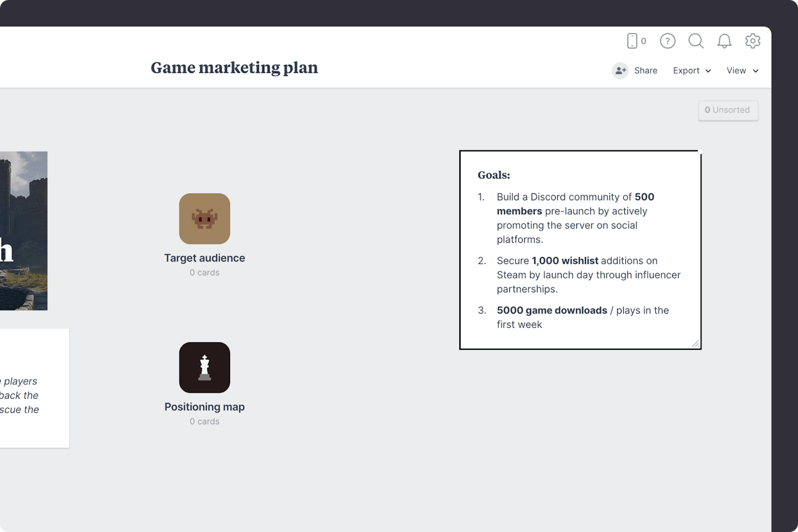Image resolution: width=798 pixels, height=532 pixels.
Task: Click the Share menu item
Action: [645, 70]
